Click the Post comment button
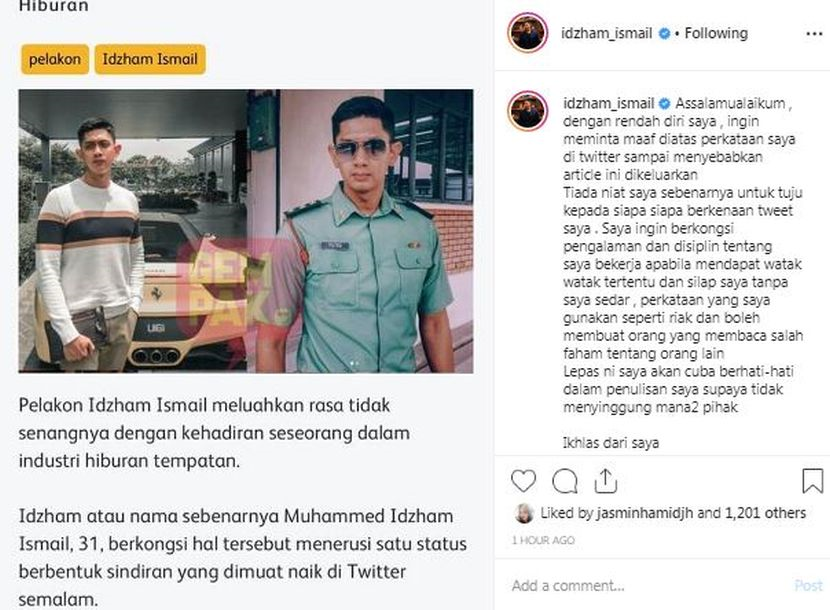 point(808,586)
